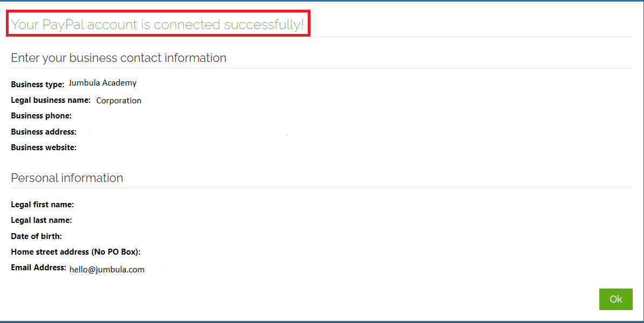Select the Business website label
Screen dimensions: 644x323
[x=44, y=148]
